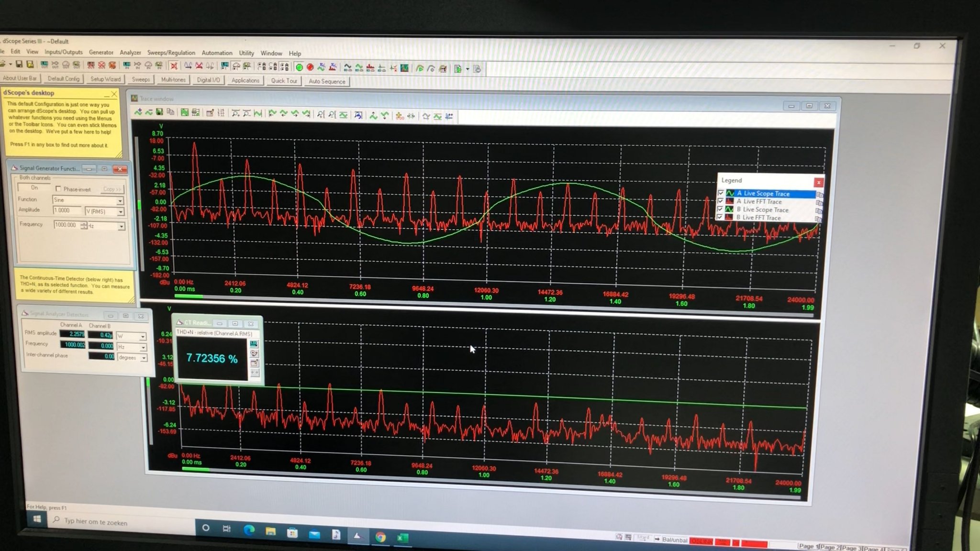Click the crossed-out red X toolbar icon
980x551 pixels.
(x=174, y=66)
